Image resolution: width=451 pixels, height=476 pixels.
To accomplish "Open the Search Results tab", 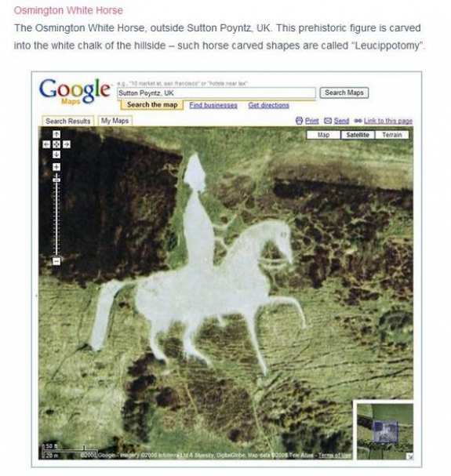I will click(68, 121).
